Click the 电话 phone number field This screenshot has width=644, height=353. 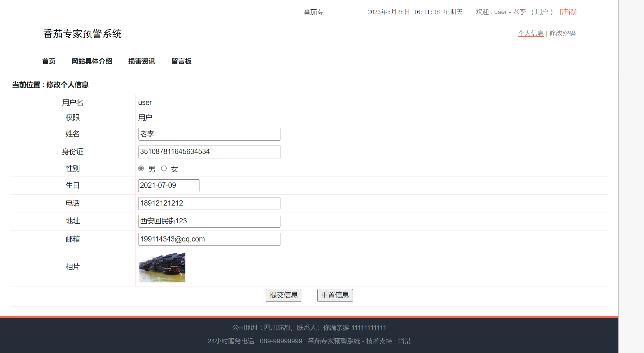coord(209,203)
